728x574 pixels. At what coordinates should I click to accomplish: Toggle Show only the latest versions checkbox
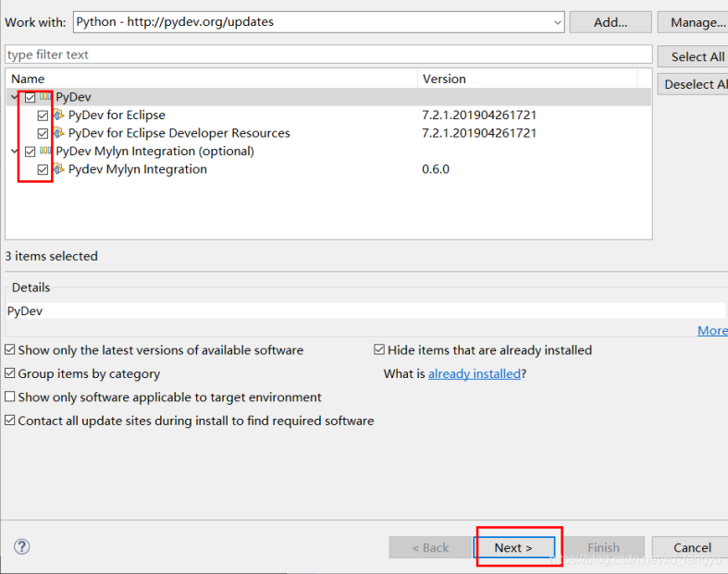point(10,349)
